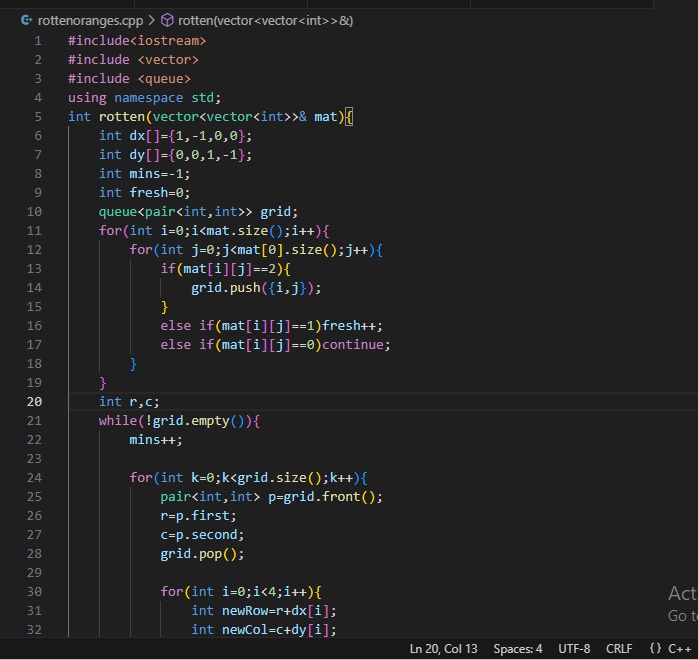Click line number 11 in gutter
The image size is (698, 660).
(x=34, y=231)
